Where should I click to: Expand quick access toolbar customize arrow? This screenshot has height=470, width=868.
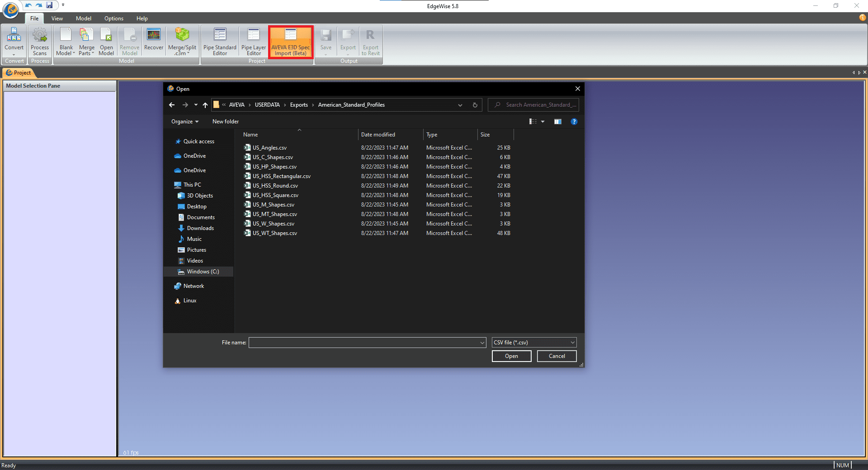(x=63, y=5)
